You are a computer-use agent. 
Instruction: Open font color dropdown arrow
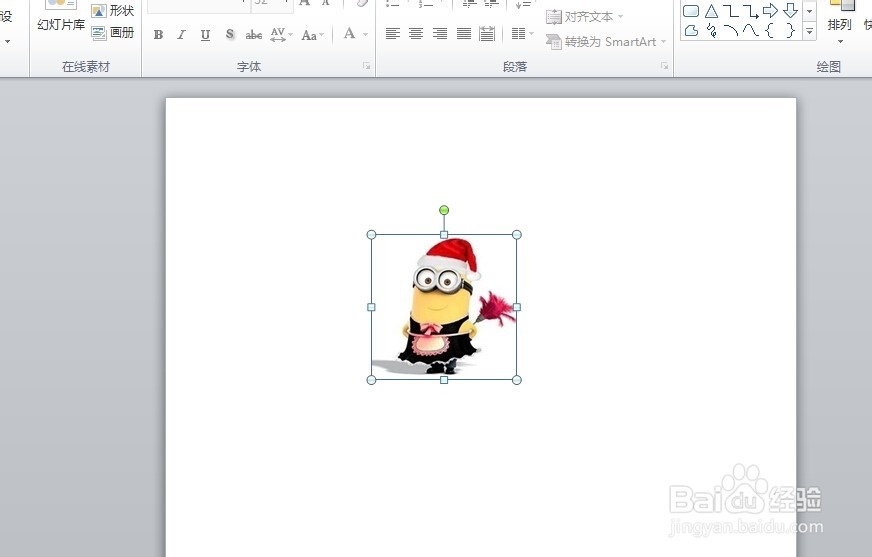coord(365,34)
